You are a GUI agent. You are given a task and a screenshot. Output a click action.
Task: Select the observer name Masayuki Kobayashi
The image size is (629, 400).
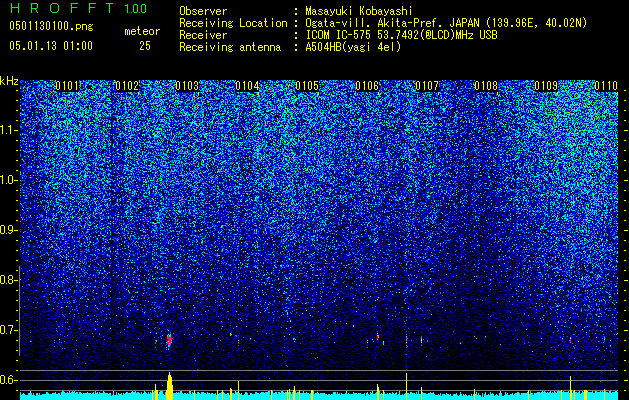pos(359,12)
